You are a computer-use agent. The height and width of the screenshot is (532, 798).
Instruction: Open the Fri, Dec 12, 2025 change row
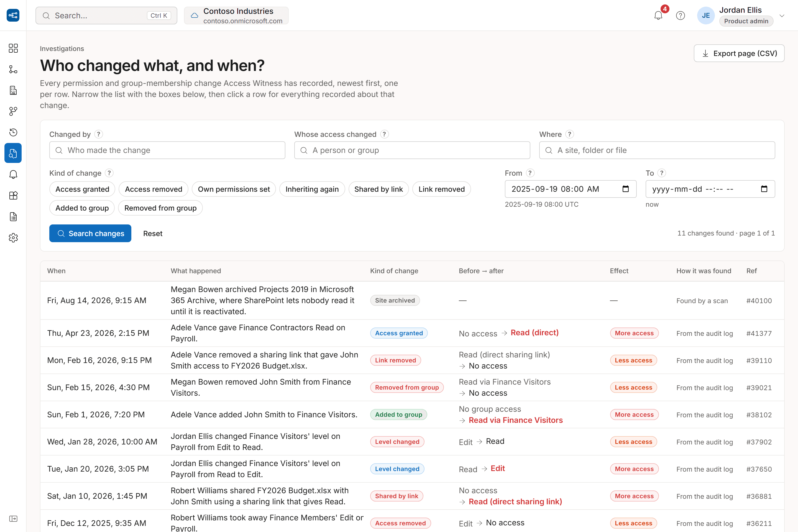(x=412, y=521)
